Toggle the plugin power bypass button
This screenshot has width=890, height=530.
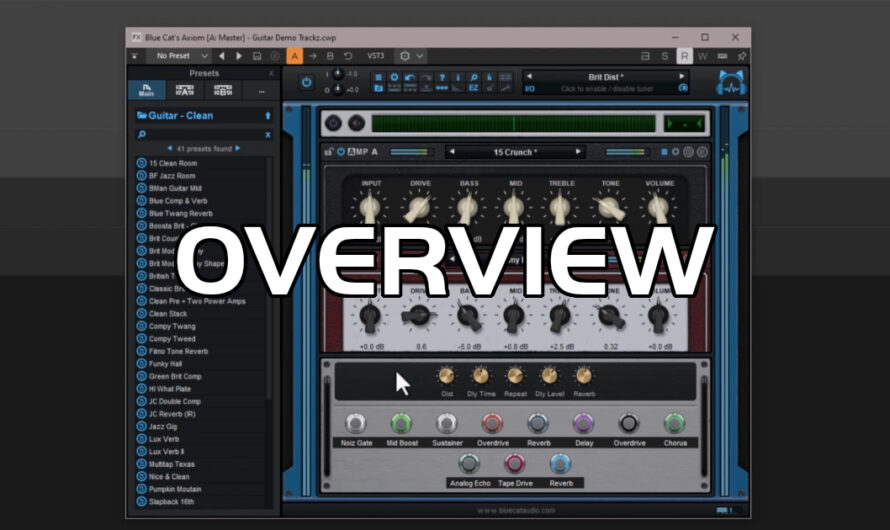click(306, 82)
